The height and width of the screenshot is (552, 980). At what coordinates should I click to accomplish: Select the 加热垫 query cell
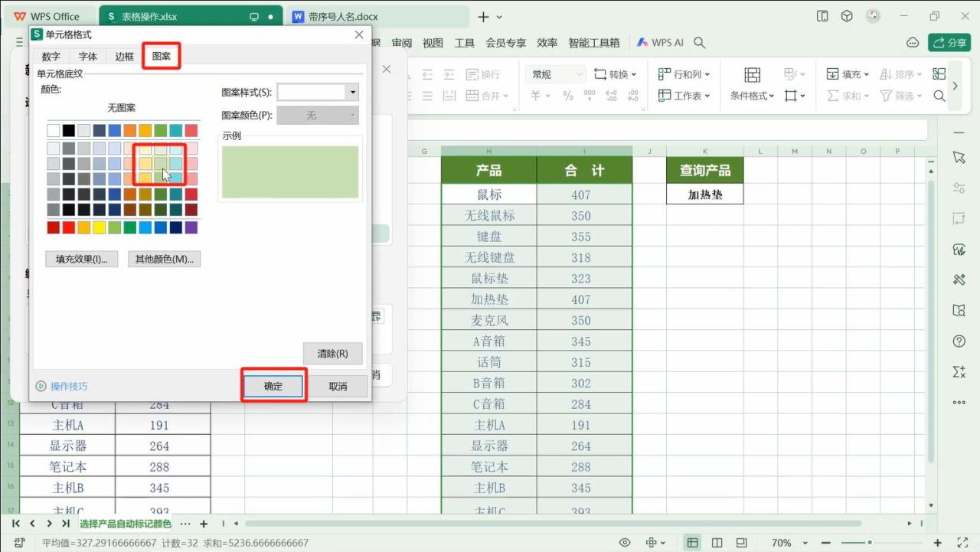tap(705, 194)
